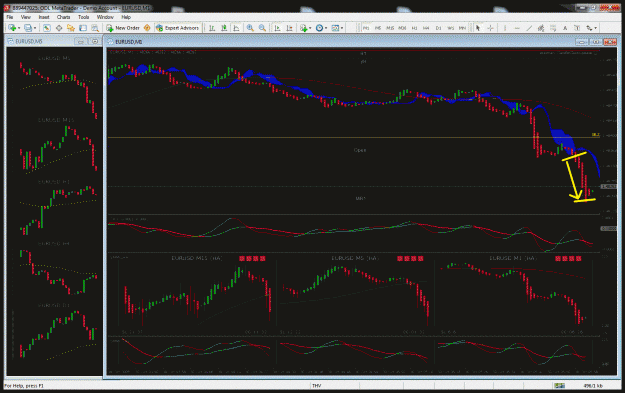Select the Fibonacci Retracement tool

click(553, 28)
